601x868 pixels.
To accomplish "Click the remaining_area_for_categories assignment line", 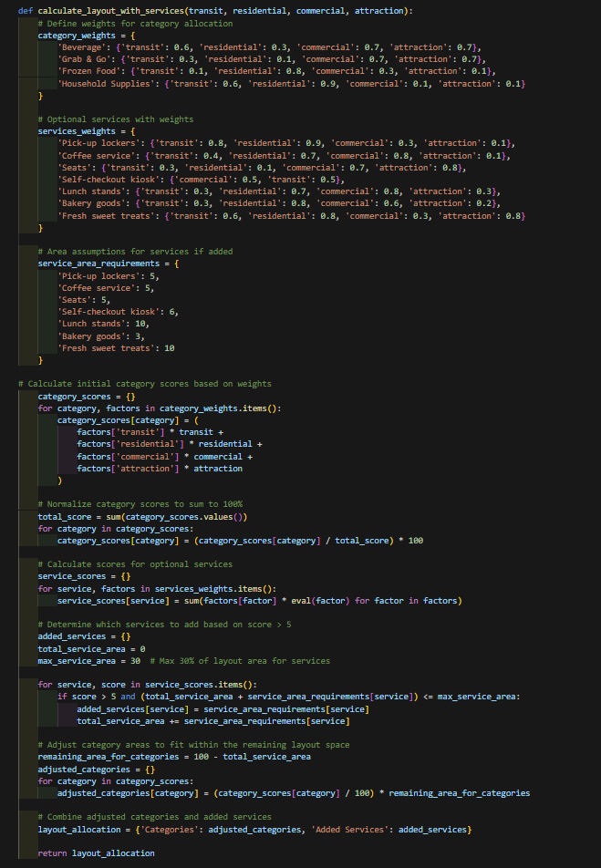I will point(173,757).
